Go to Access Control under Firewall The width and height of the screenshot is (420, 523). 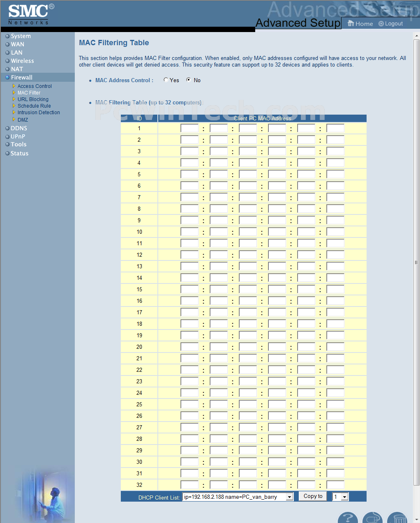point(35,86)
